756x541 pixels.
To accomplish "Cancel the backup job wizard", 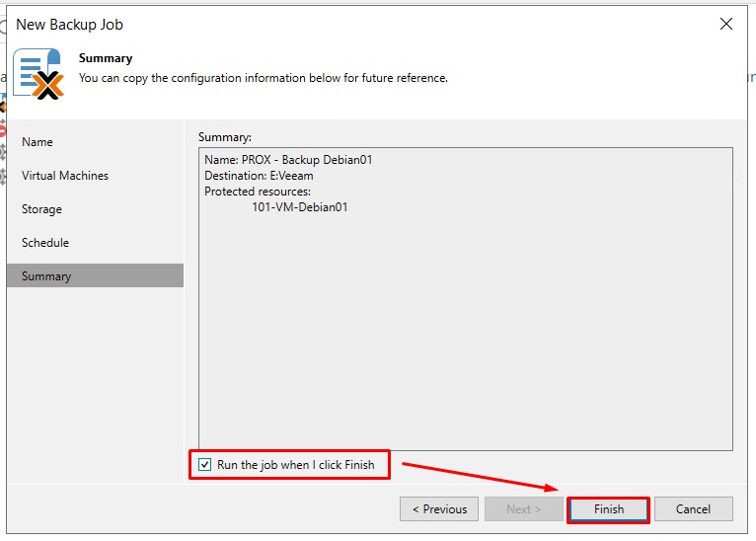I will 693,509.
